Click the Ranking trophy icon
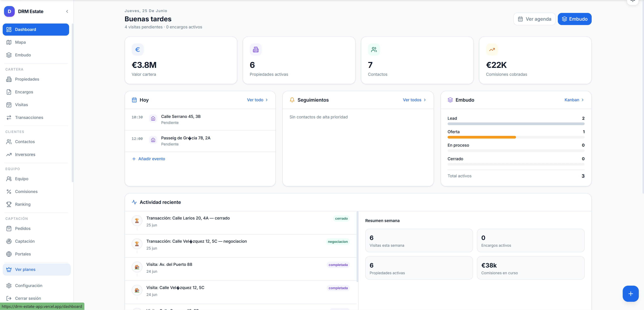 [x=9, y=204]
